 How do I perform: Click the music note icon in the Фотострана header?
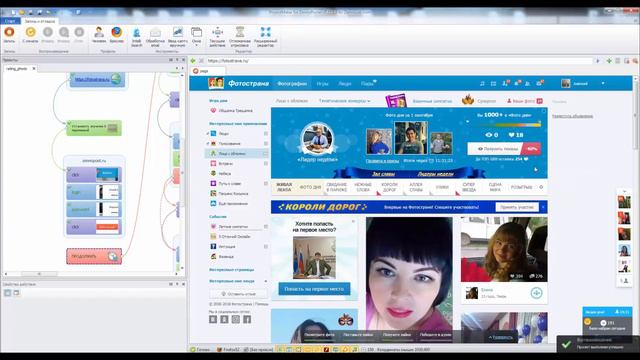482,84
